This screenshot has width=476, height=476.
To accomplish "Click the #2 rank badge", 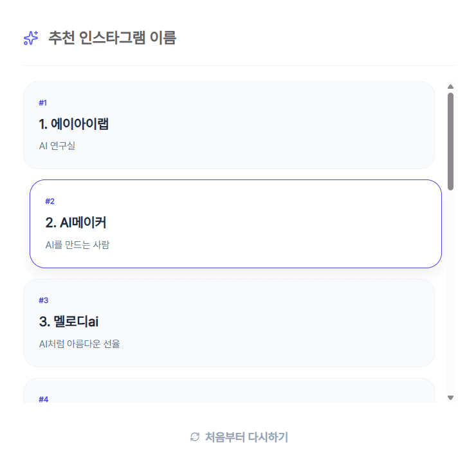I will (50, 201).
